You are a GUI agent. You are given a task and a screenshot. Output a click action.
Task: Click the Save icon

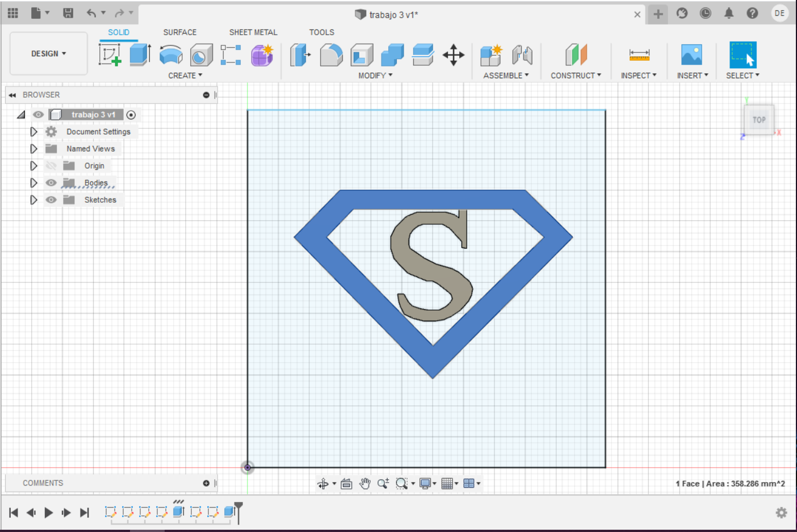click(68, 12)
